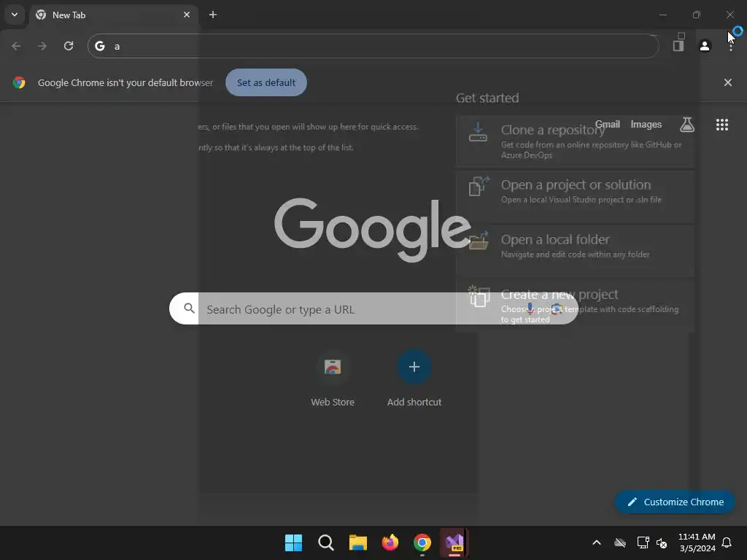The height and width of the screenshot is (560, 747).
Task: Open the Web Store shortcut
Action: coord(333,378)
